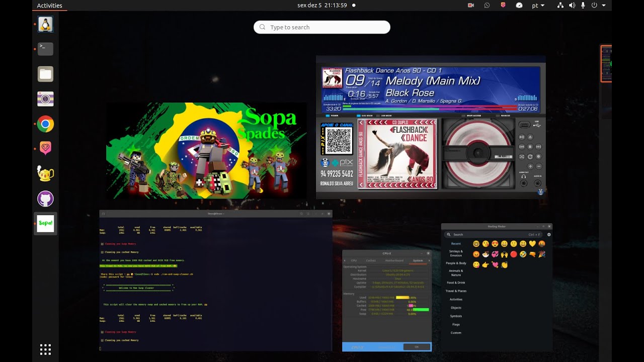This screenshot has height=362, width=644.
Task: Click the Type to search field
Action: click(322, 27)
